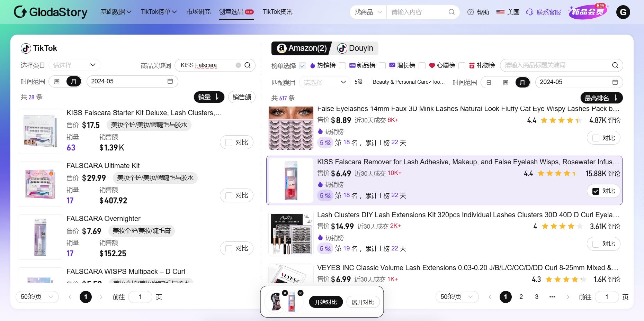Select 周 in TikTok time range
Image resolution: width=644 pixels, height=321 pixels.
tap(57, 81)
